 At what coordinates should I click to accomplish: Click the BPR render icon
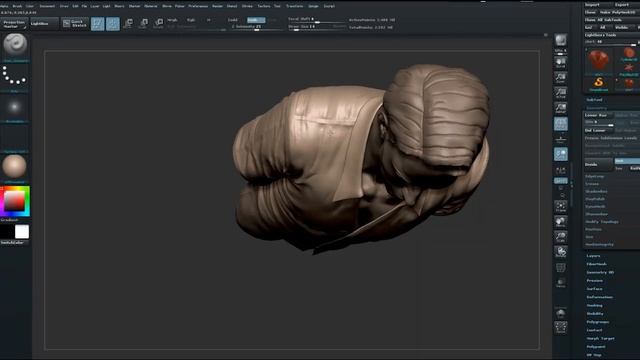[x=561, y=41]
